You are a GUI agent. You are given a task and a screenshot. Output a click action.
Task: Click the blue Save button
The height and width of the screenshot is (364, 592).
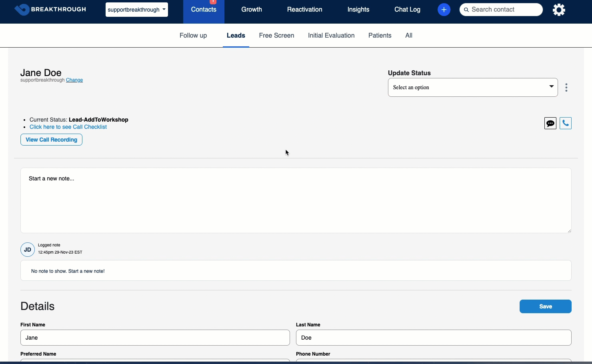(546, 306)
